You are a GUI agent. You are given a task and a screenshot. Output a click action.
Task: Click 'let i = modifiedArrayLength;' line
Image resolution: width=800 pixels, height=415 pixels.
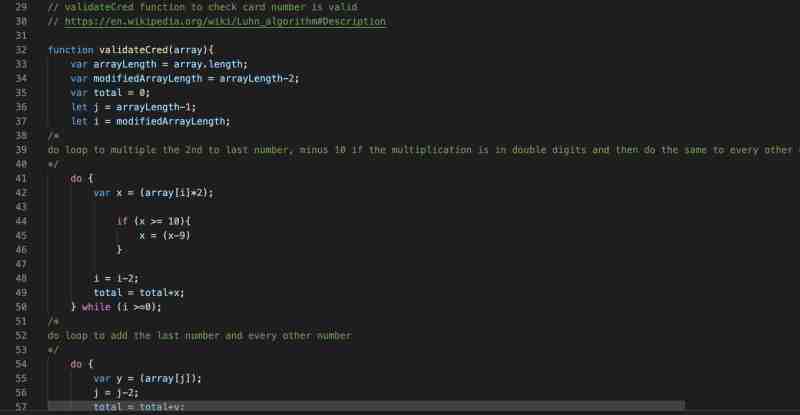(151, 121)
